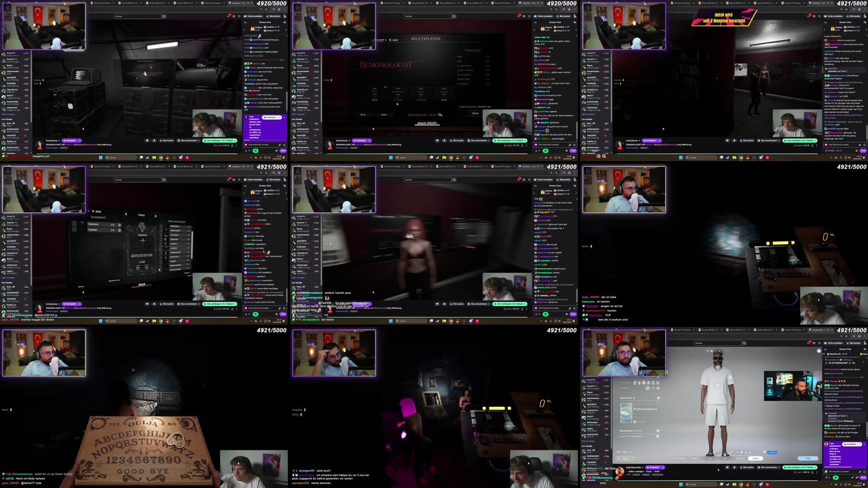
Task: Click the Kommunikativ trait card in the character-creator frame
Action: pos(639,413)
